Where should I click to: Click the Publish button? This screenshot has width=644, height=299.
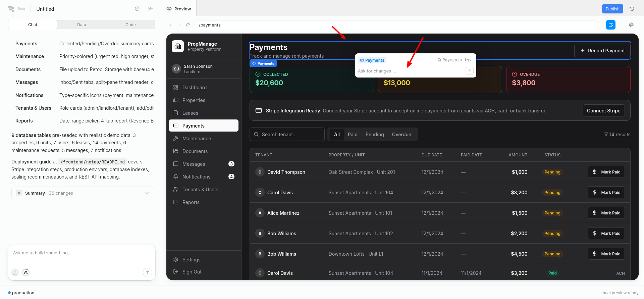click(x=612, y=9)
